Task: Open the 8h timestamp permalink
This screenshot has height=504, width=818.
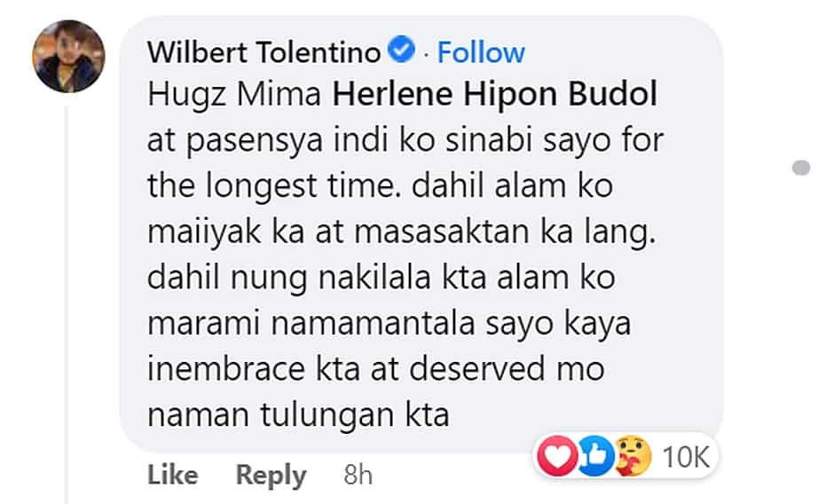Action: point(358,476)
